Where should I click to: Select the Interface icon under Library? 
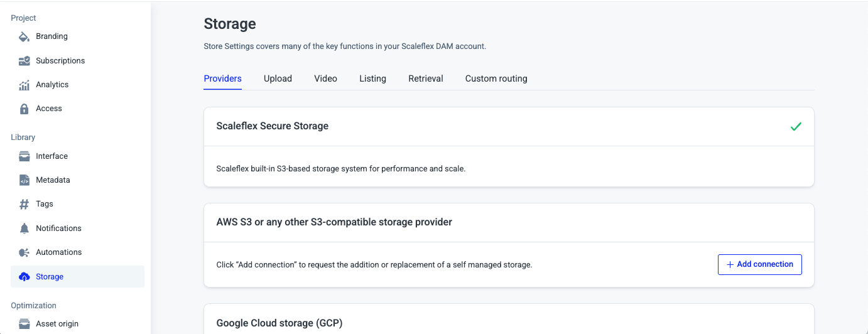click(x=24, y=156)
